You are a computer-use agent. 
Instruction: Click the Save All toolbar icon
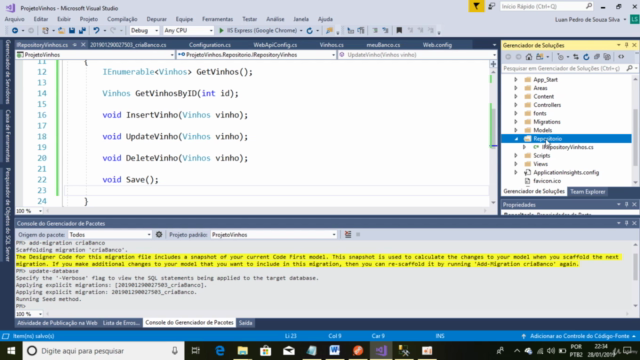click(x=82, y=31)
